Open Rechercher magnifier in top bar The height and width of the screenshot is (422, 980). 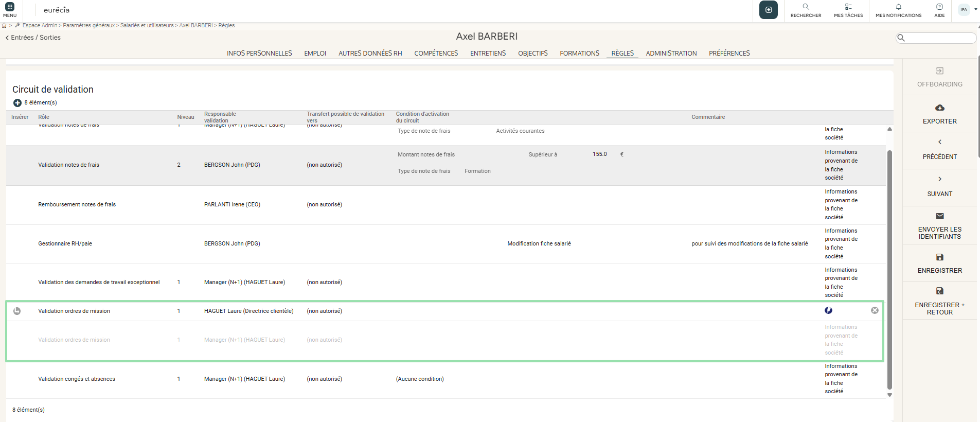[x=806, y=7]
